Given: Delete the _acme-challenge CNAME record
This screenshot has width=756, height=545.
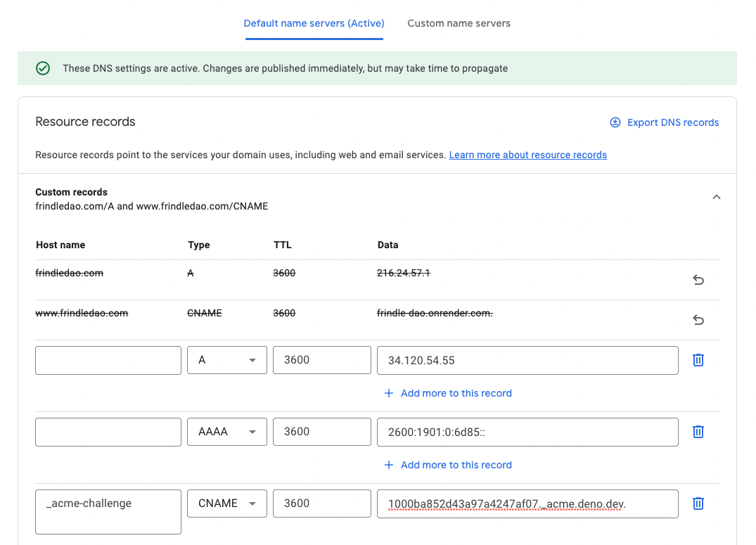Looking at the screenshot, I should pos(698,503).
